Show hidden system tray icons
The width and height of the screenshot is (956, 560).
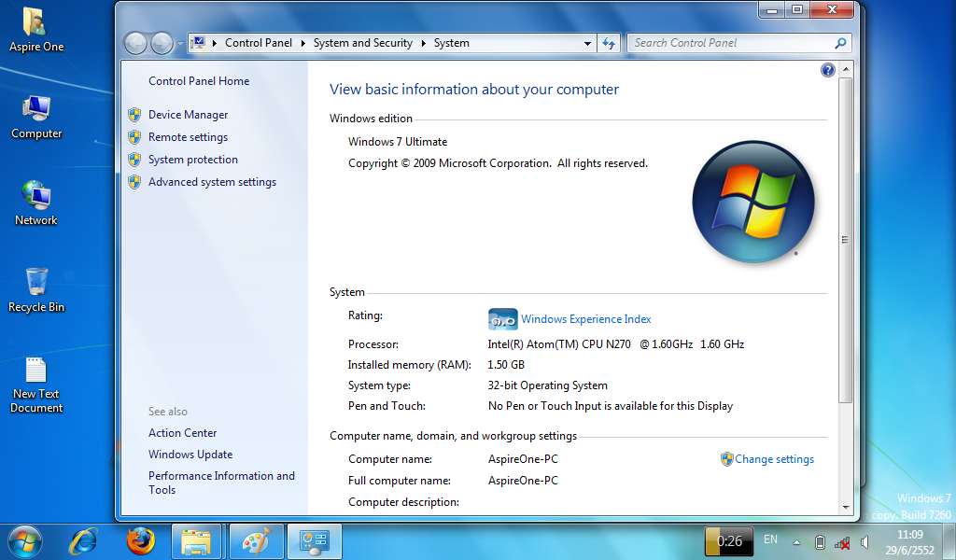click(796, 541)
